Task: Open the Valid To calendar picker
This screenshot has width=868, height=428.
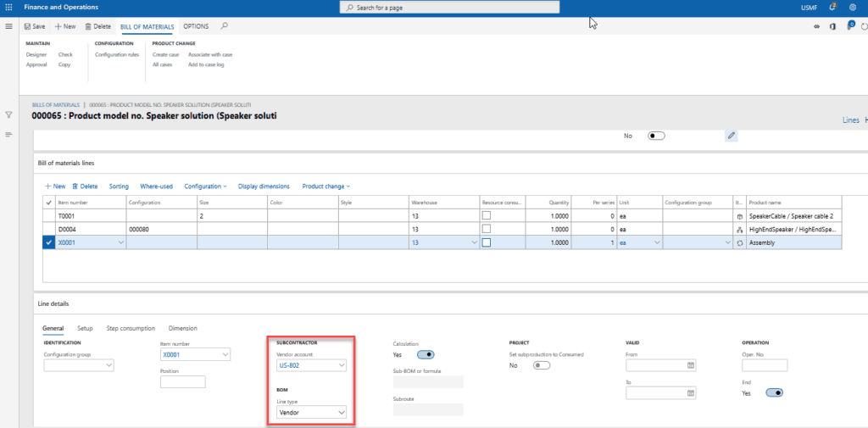Action: [x=690, y=393]
